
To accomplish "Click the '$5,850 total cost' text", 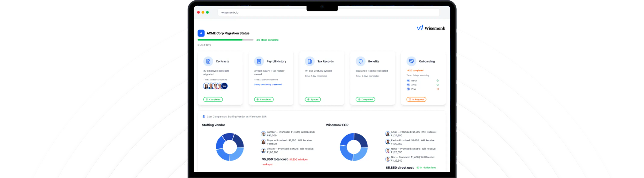I will [x=275, y=159].
